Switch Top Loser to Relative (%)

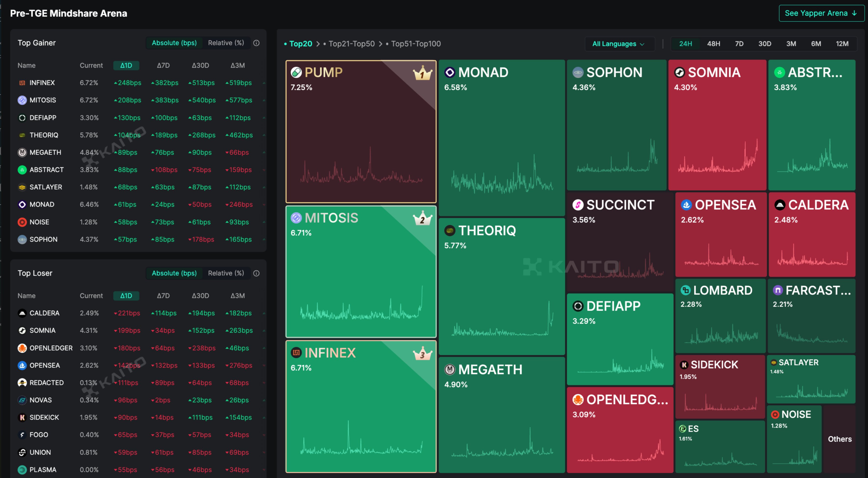226,273
